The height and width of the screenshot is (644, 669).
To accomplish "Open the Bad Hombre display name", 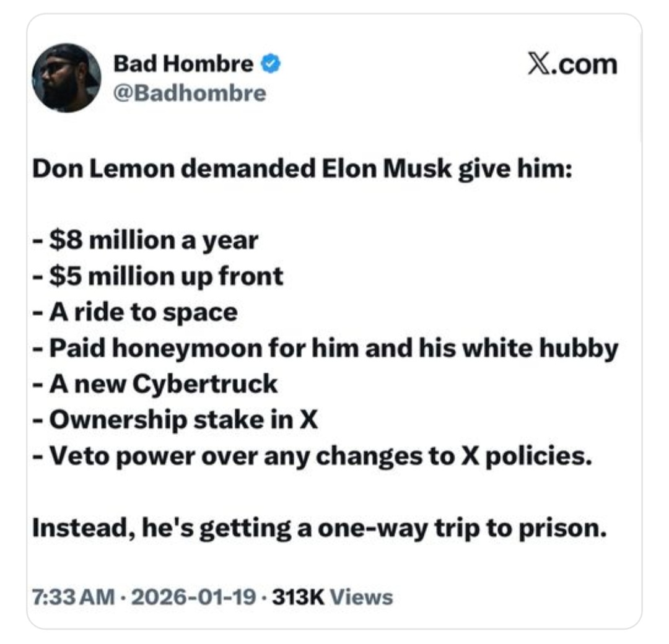I will point(183,63).
